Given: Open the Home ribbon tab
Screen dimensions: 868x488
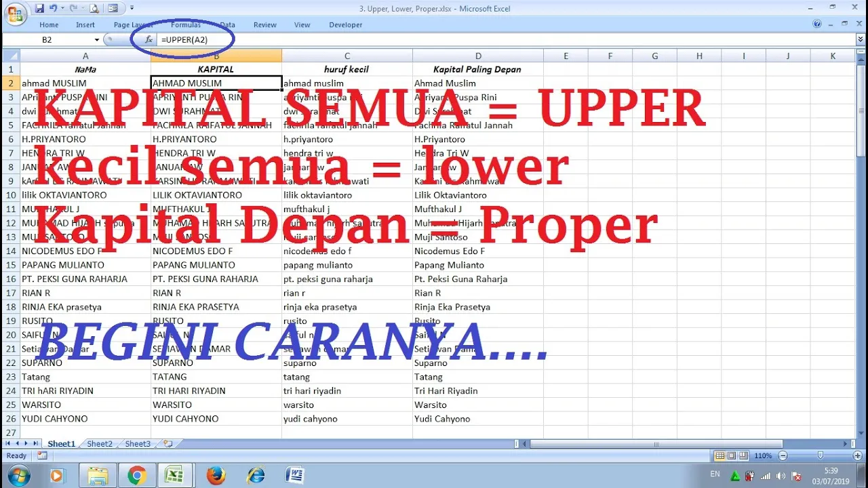Looking at the screenshot, I should tap(49, 25).
